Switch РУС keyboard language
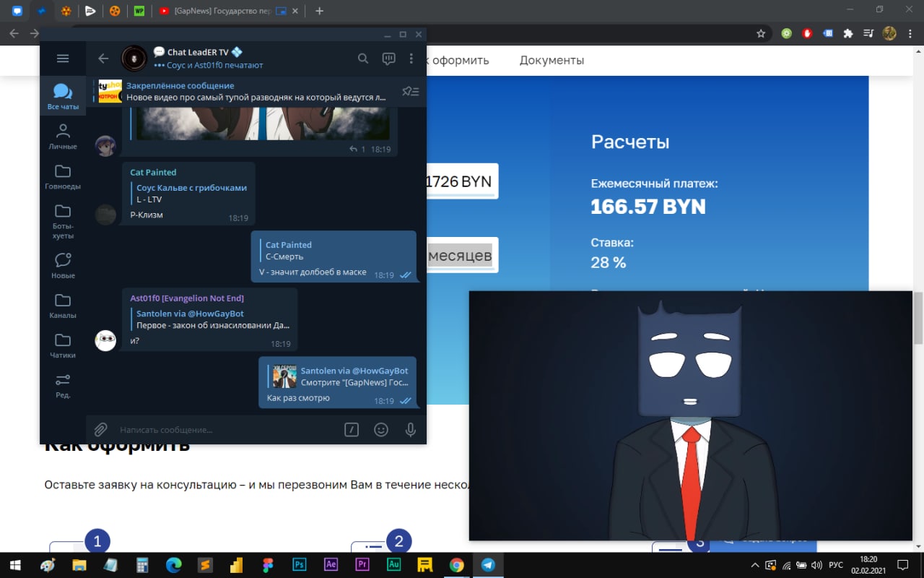Image resolution: width=924 pixels, height=578 pixels. [836, 565]
